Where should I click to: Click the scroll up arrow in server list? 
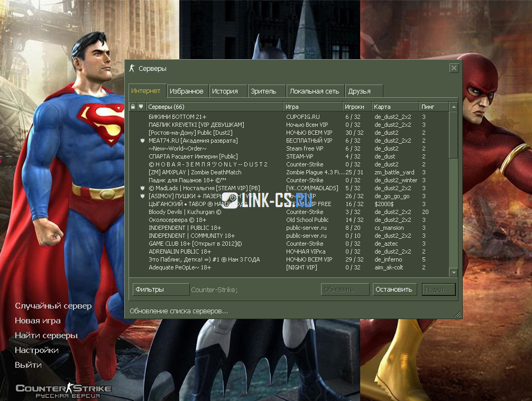pyautogui.click(x=453, y=107)
